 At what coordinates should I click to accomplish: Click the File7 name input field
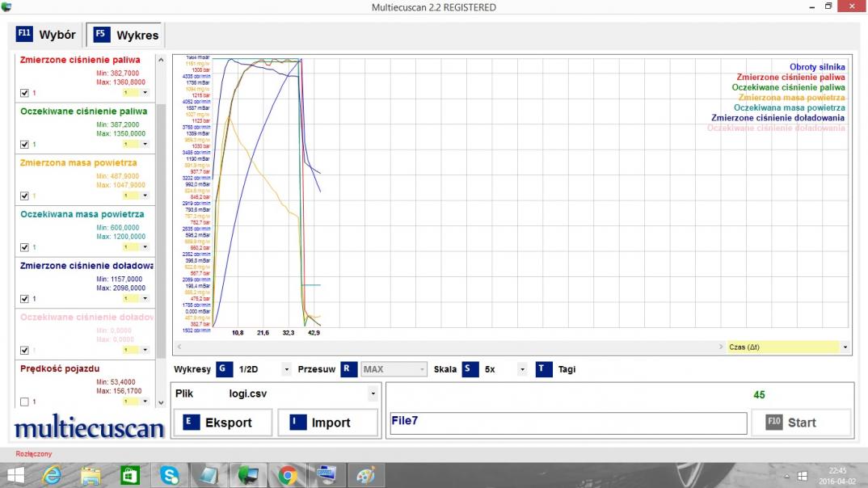(x=568, y=423)
